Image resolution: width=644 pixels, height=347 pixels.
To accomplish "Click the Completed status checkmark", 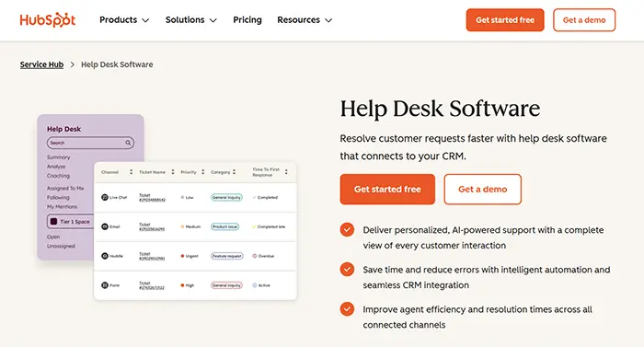I will pyautogui.click(x=254, y=197).
